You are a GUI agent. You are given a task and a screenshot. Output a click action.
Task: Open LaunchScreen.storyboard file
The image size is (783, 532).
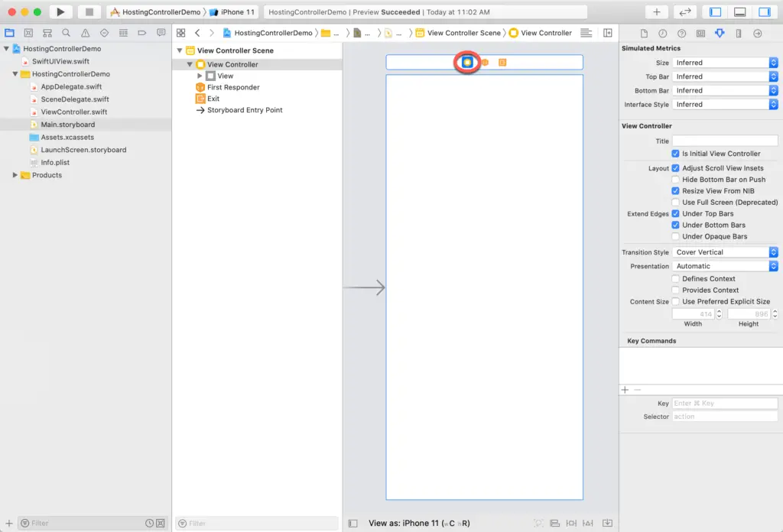[83, 150]
